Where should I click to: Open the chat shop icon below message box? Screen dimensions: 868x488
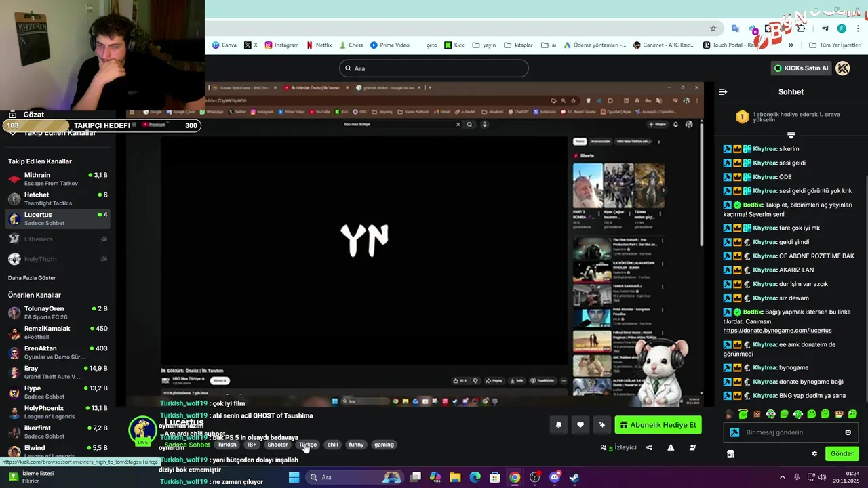point(730,453)
